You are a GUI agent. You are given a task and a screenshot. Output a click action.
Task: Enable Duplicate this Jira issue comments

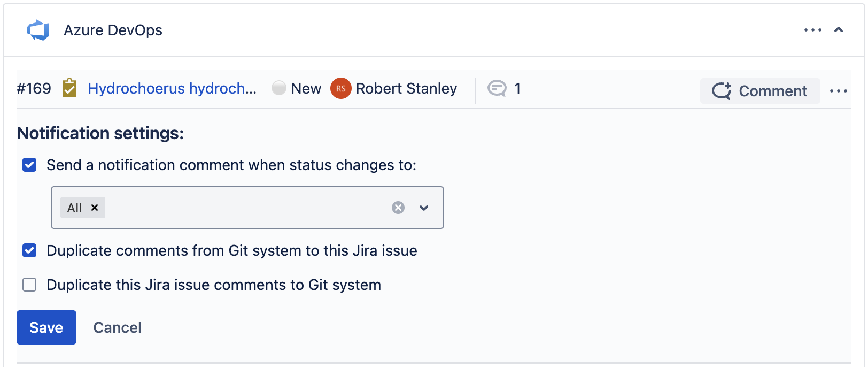pyautogui.click(x=30, y=285)
